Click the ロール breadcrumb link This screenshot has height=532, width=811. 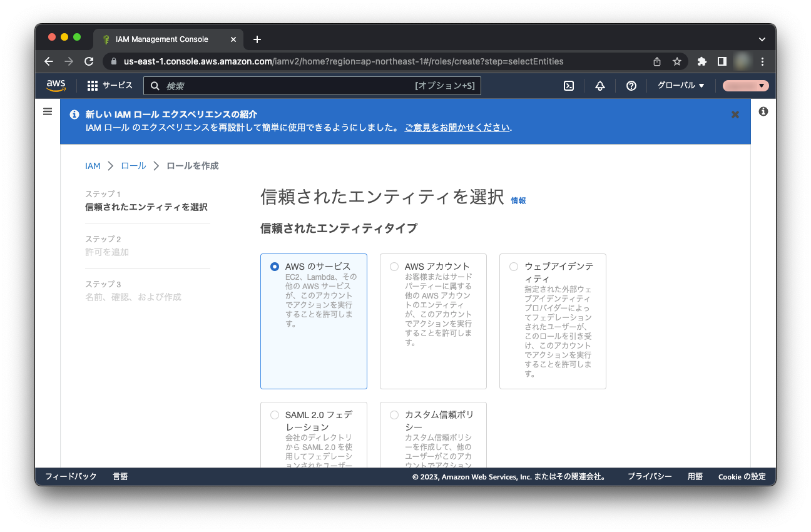tap(133, 166)
